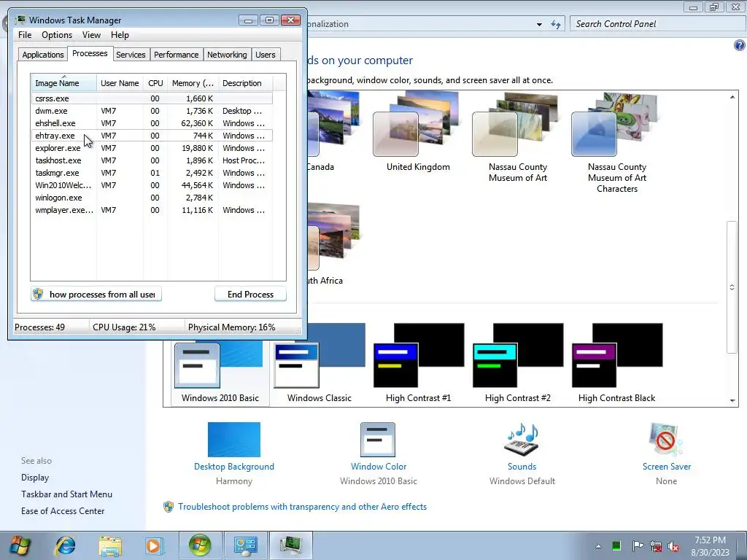Select the High Contrast #1 theme
747x560 pixels.
click(418, 364)
